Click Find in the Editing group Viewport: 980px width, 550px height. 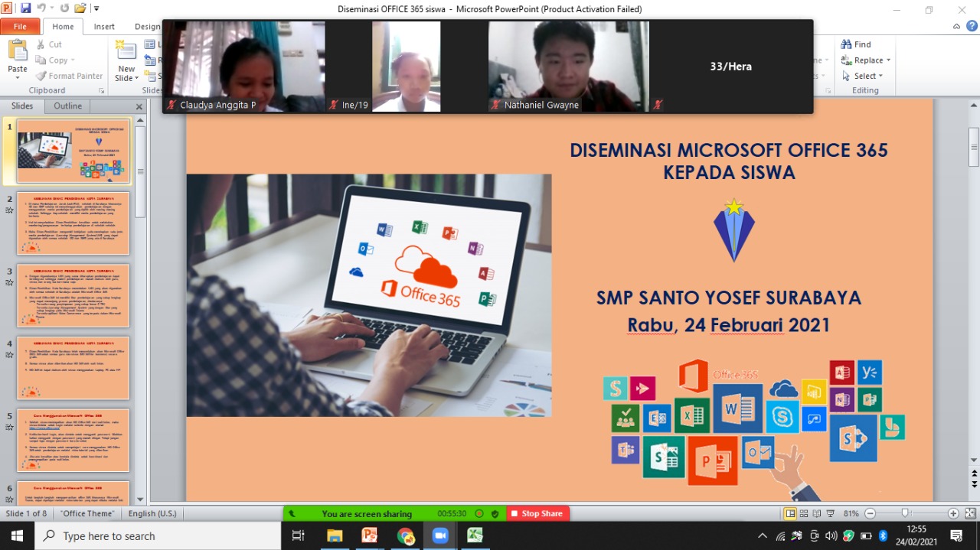click(x=856, y=44)
